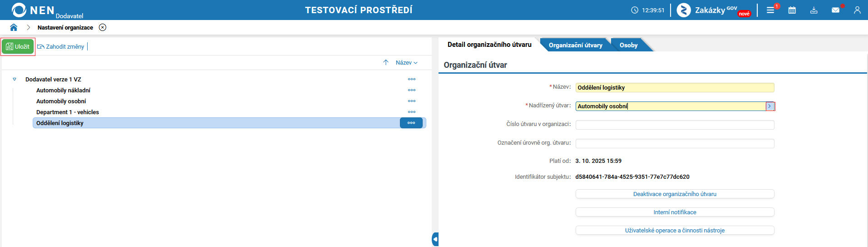Open Interní notifikace
Screen dimensions: 868x247
[x=675, y=212]
